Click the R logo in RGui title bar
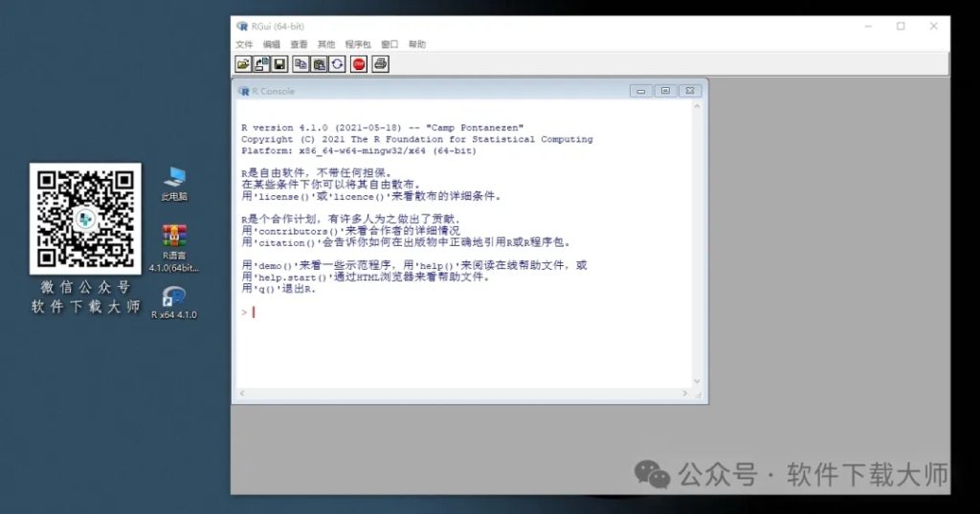 pos(242,26)
